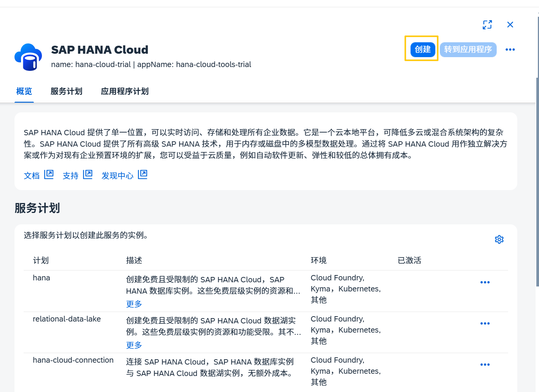
Task: Click the external link icon beside 支持
Action: pos(88,174)
